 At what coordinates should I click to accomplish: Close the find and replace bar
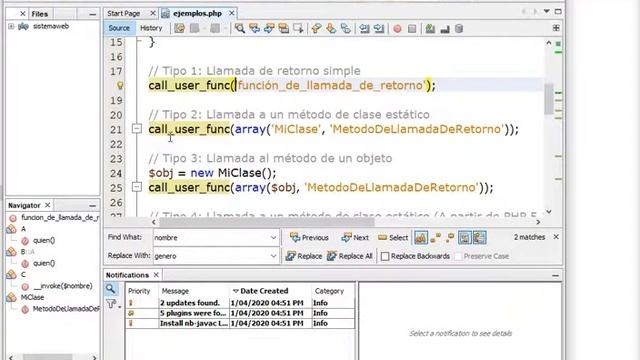(556, 237)
